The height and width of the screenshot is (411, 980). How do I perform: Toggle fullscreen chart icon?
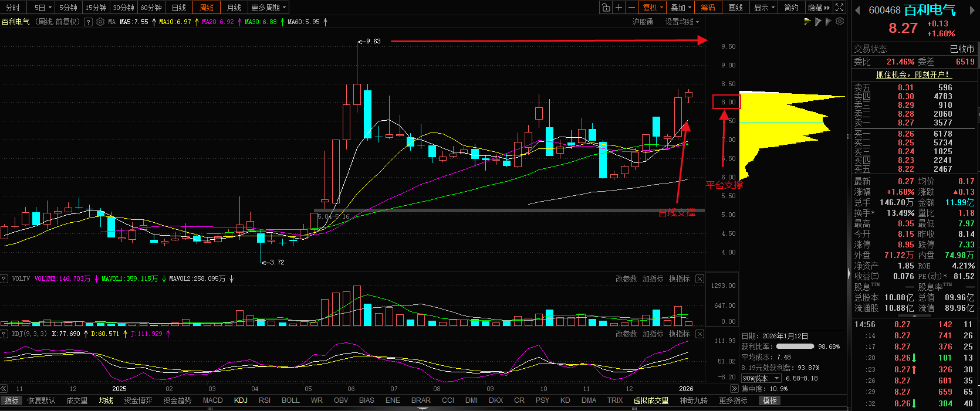(840, 8)
